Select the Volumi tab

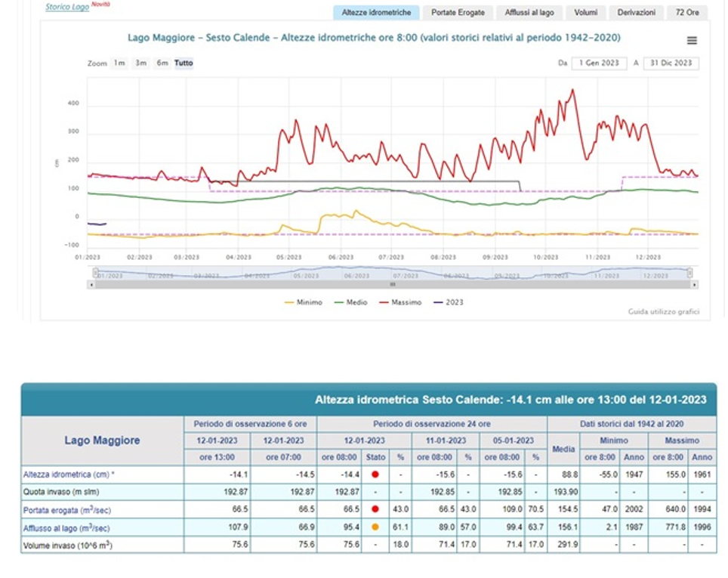point(585,13)
